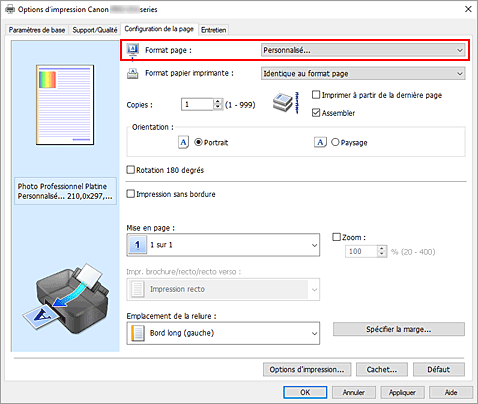Image resolution: width=478 pixels, height=404 pixels.
Task: Select the Paysage radio button
Action: point(335,142)
